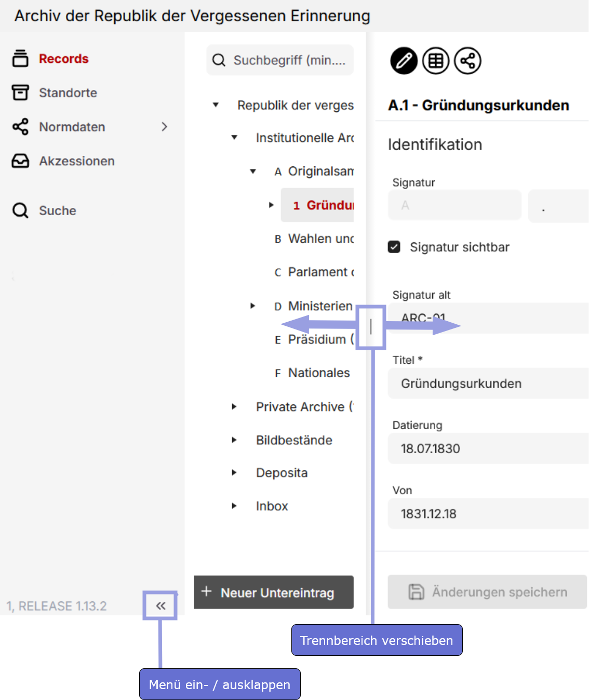
Task: Open the Standorte menu item
Action: click(x=68, y=93)
